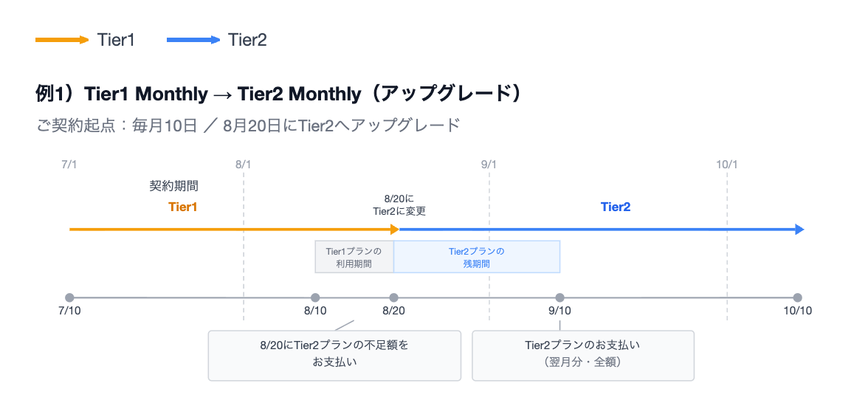This screenshot has width=868, height=420.
Task: Click the 8/10 timeline dot
Action: point(316,297)
